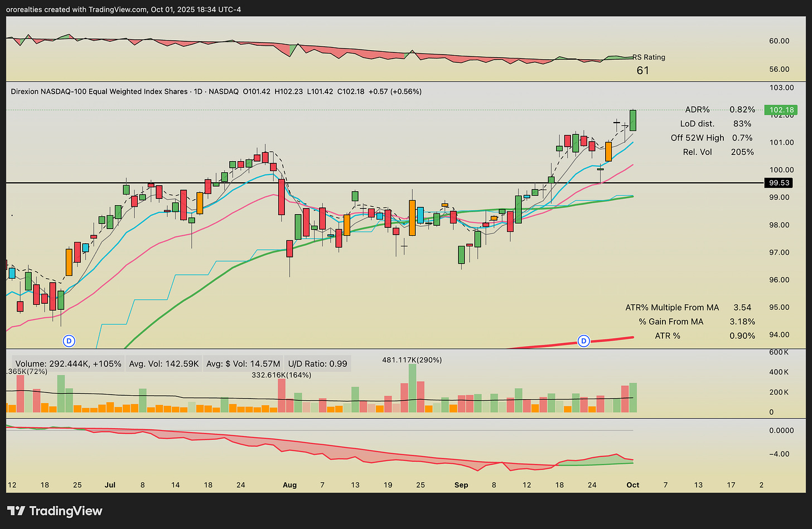Click the dividend D marker in June

(69, 340)
